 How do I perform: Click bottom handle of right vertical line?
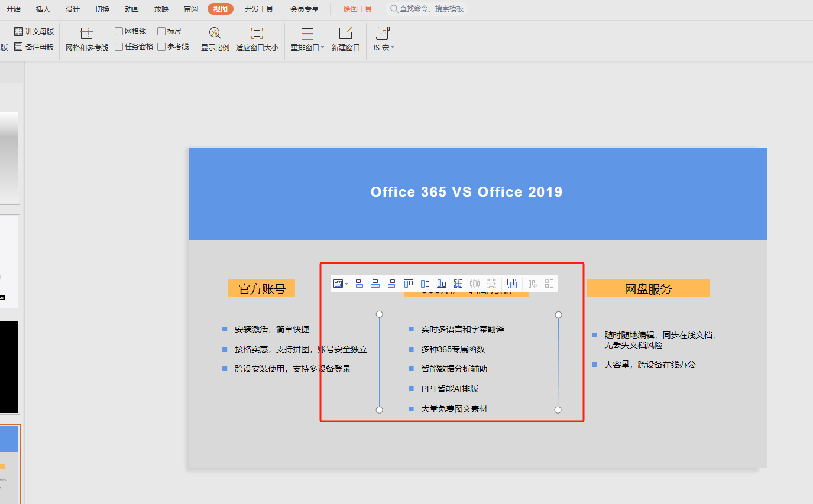tap(558, 409)
